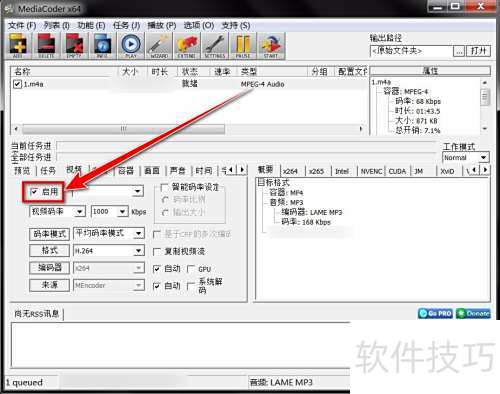The height and width of the screenshot is (394, 500).
Task: Switch to the NVENC tab
Action: 371,171
